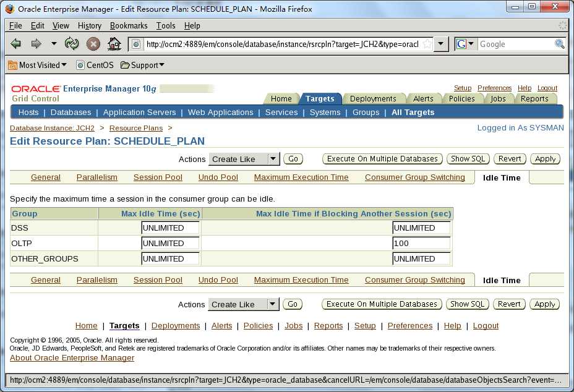Click the page identity icon in URL bar
Viewport: 574px width, 392px height.
point(136,45)
